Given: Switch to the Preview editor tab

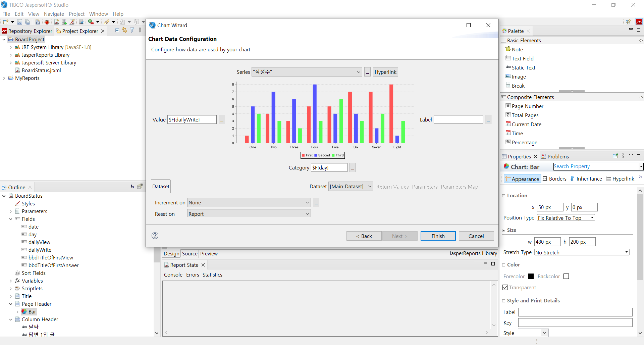Looking at the screenshot, I should (209, 254).
